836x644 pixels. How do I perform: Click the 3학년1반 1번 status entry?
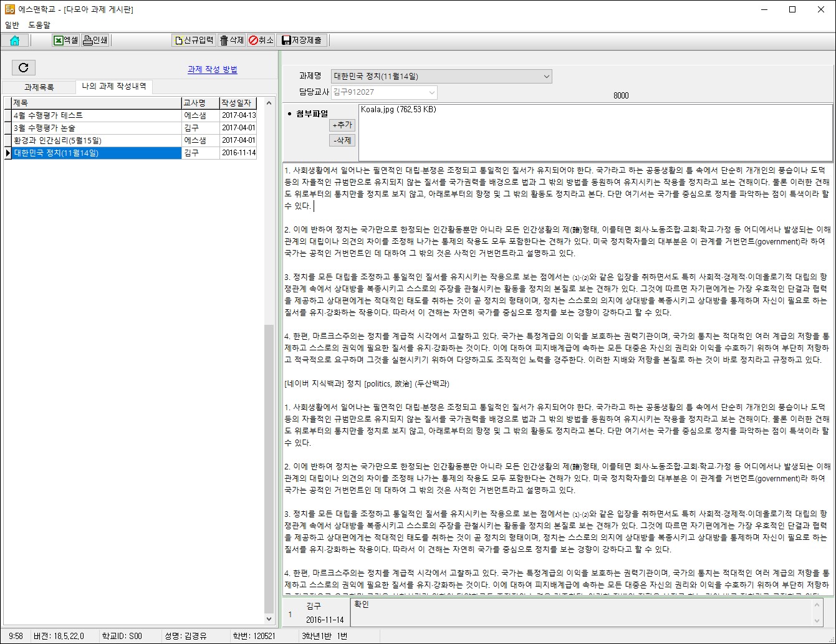pyautogui.click(x=325, y=636)
